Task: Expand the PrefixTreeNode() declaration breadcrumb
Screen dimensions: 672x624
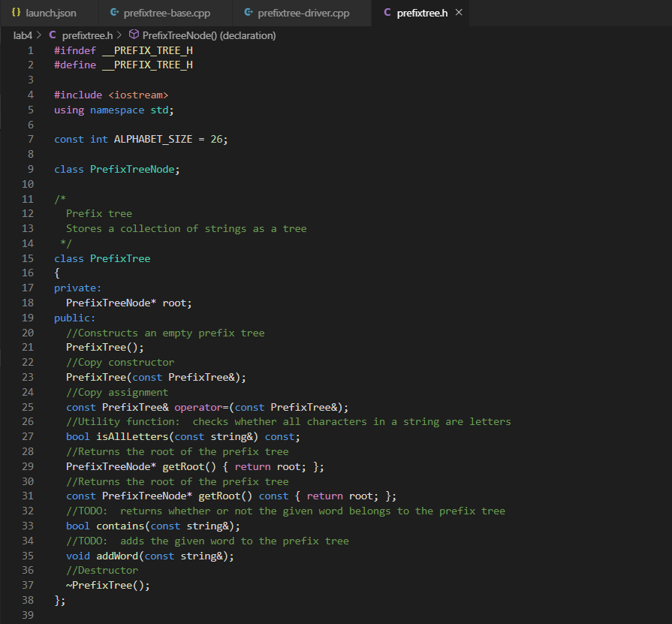Action: pyautogui.click(x=209, y=35)
